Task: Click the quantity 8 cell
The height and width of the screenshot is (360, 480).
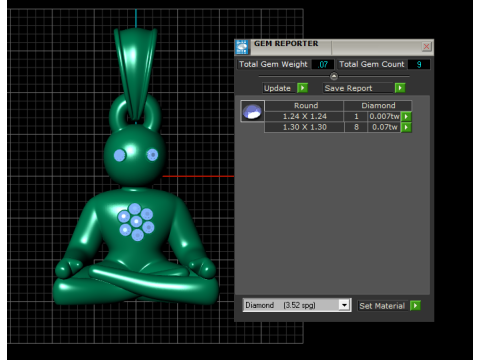Action: tap(356, 127)
